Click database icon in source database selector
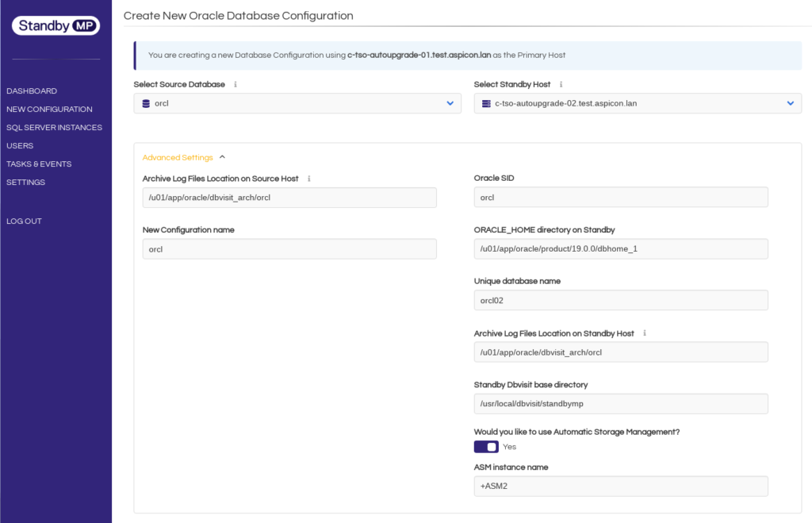The width and height of the screenshot is (812, 523). pyautogui.click(x=146, y=104)
